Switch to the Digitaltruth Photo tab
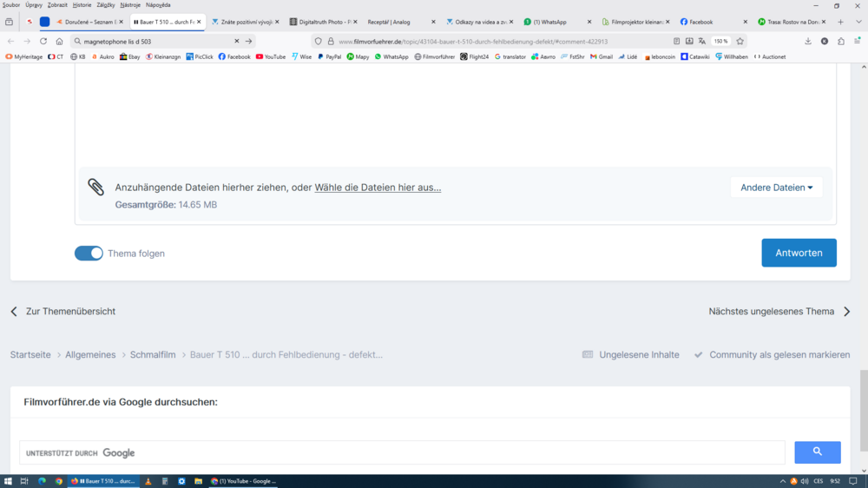868x488 pixels. click(x=319, y=22)
